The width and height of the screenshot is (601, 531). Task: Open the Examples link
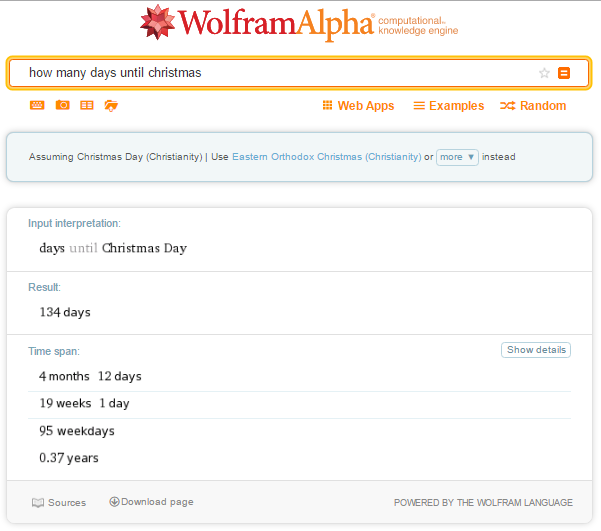[x=448, y=105]
